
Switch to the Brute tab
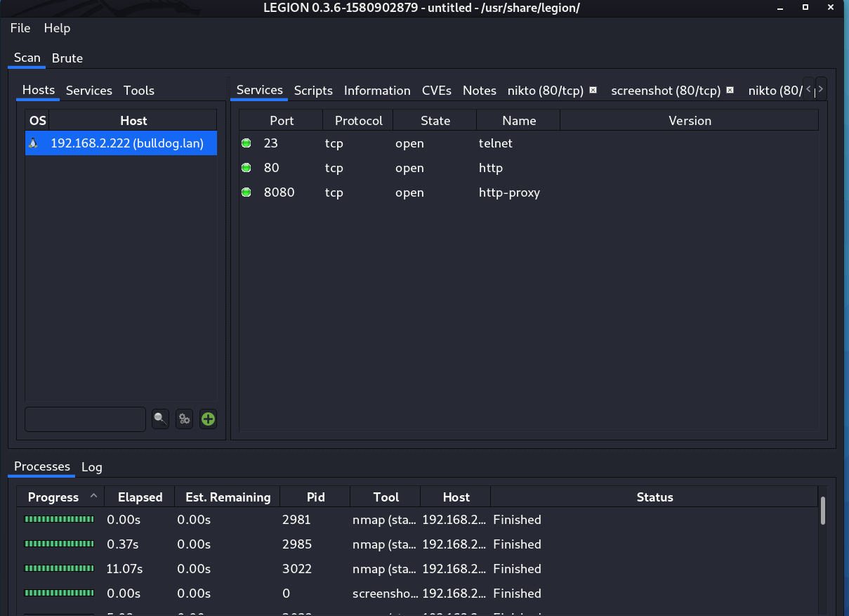[x=67, y=58]
